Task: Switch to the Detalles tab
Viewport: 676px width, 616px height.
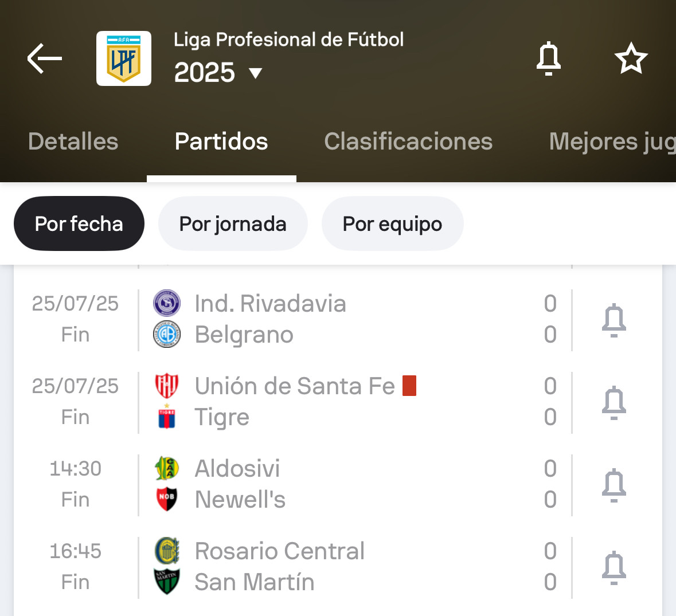Action: (x=73, y=142)
